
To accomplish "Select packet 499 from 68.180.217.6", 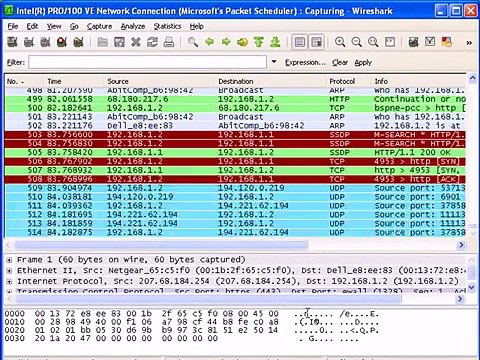I will (235, 99).
